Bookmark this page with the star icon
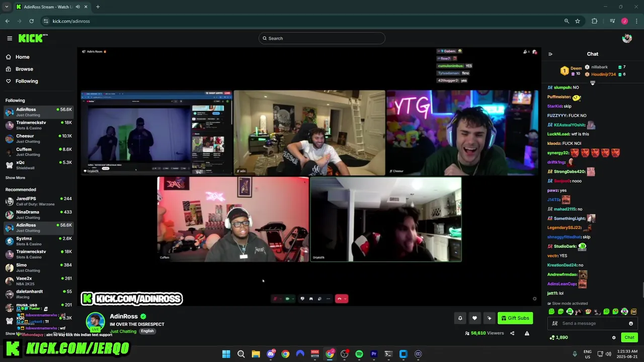The height and width of the screenshot is (362, 644). (x=578, y=21)
